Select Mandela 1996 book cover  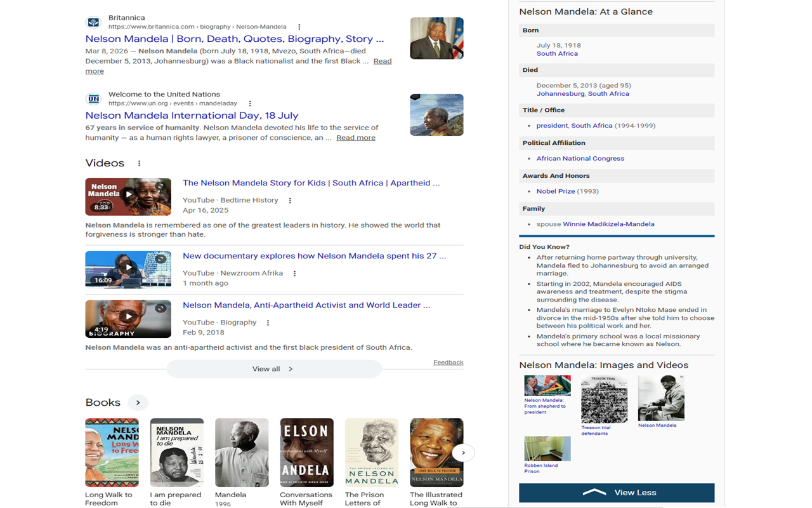point(242,453)
